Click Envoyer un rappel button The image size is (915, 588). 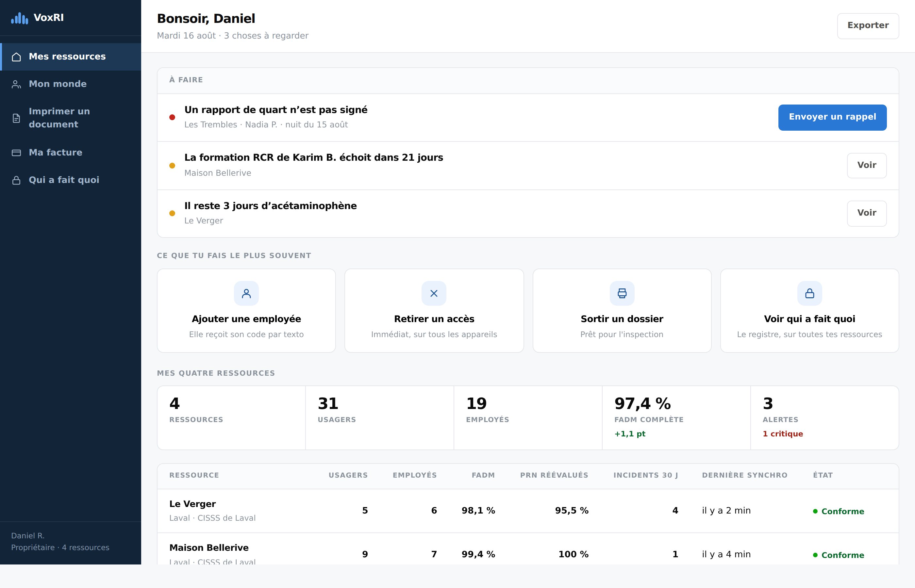coord(833,117)
